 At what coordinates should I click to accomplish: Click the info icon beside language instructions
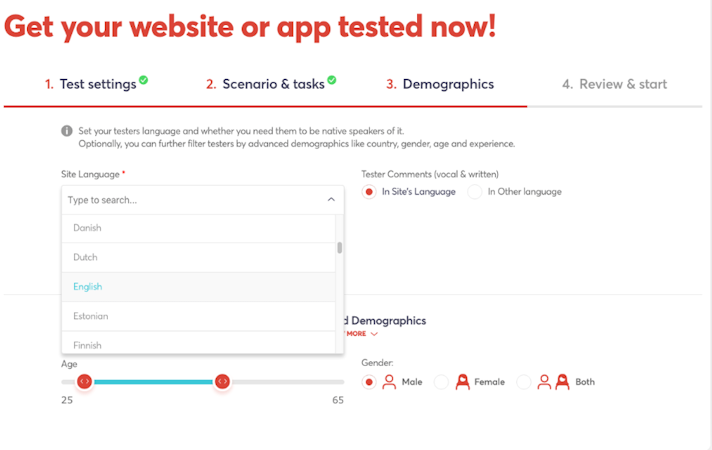(x=67, y=131)
